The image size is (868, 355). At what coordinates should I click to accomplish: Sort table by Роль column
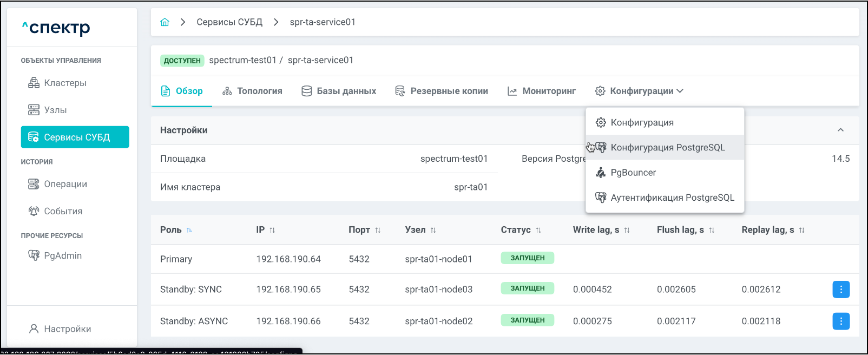pos(189,230)
